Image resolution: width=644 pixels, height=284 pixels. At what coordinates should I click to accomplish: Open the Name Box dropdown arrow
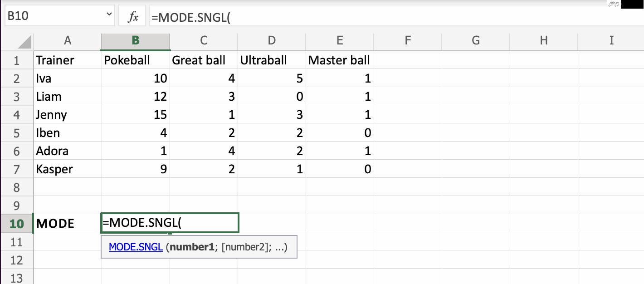point(109,15)
